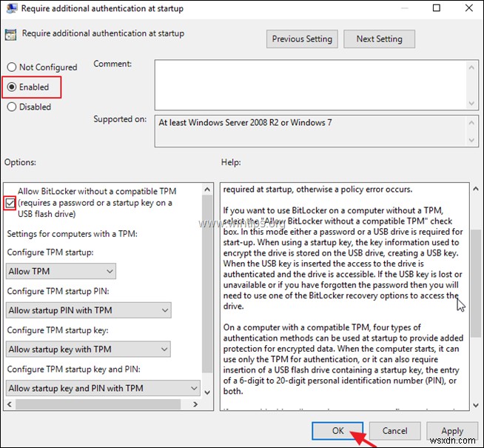Click the Help panel scroll up arrow
This screenshot has width=484, height=448.
tap(476, 189)
